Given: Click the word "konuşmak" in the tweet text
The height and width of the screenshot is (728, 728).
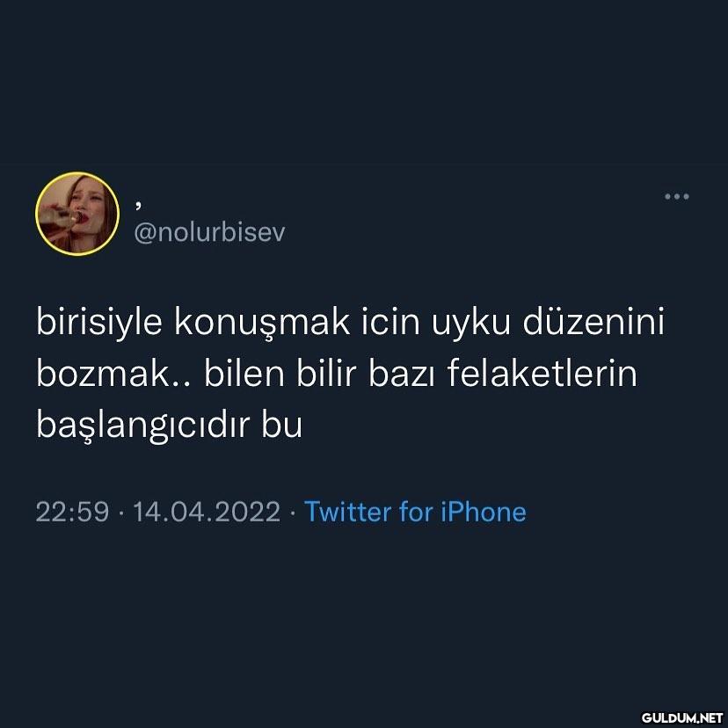Looking at the screenshot, I should point(262,323).
